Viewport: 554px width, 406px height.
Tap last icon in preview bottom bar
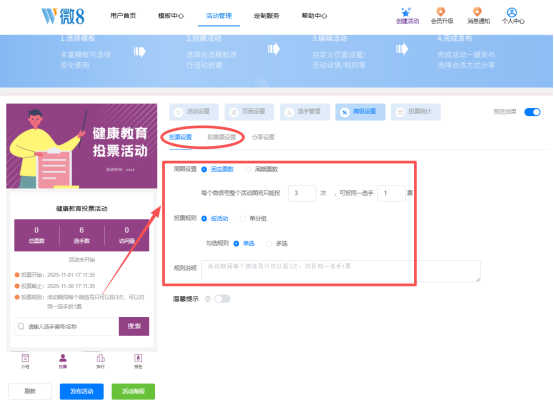[138, 358]
